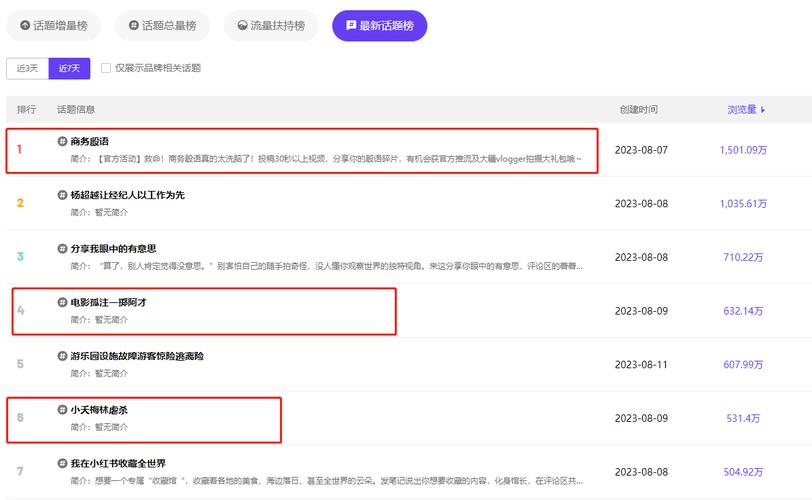Image resolution: width=812 pixels, height=500 pixels.
Task: Open topic 我在小红书收藏全世界
Action: pos(118,463)
